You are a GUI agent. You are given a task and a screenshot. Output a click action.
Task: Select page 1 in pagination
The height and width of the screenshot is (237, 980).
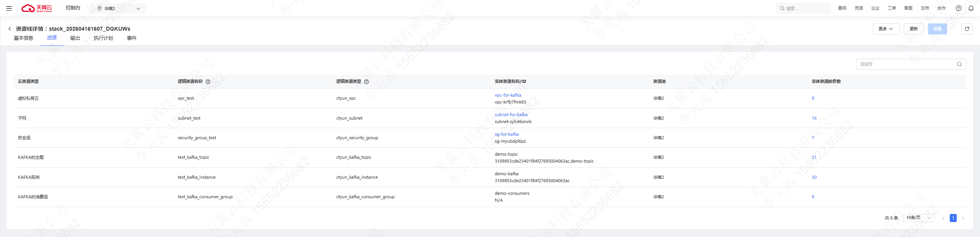[x=953, y=218]
